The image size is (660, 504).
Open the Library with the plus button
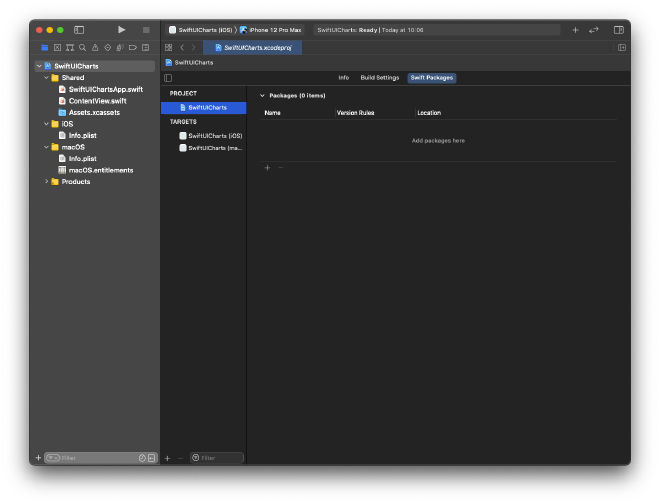coord(575,30)
